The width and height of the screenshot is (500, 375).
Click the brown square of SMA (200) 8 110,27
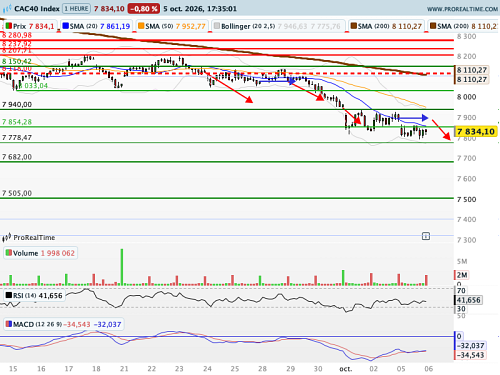354,26
